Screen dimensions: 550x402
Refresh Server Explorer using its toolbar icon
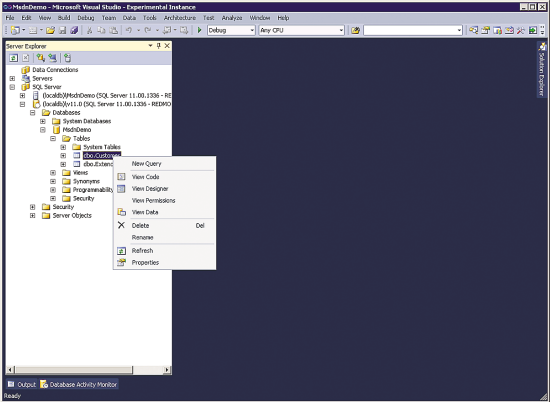point(13,58)
